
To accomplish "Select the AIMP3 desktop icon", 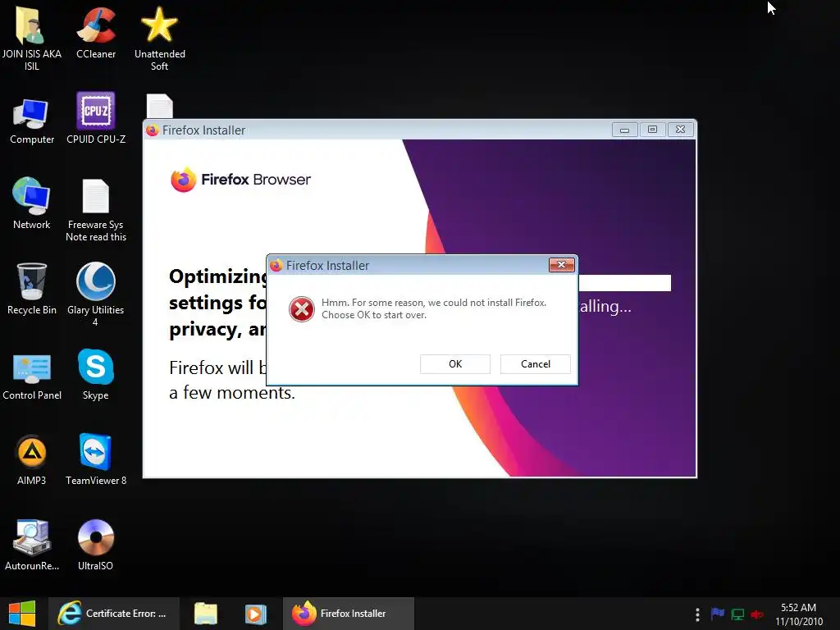I will point(32,460).
